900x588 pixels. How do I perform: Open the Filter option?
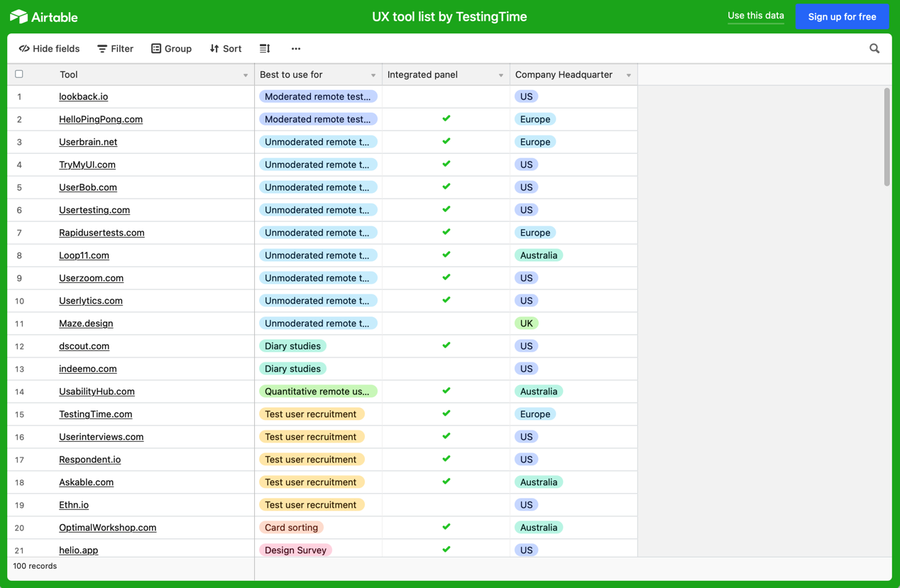click(115, 49)
